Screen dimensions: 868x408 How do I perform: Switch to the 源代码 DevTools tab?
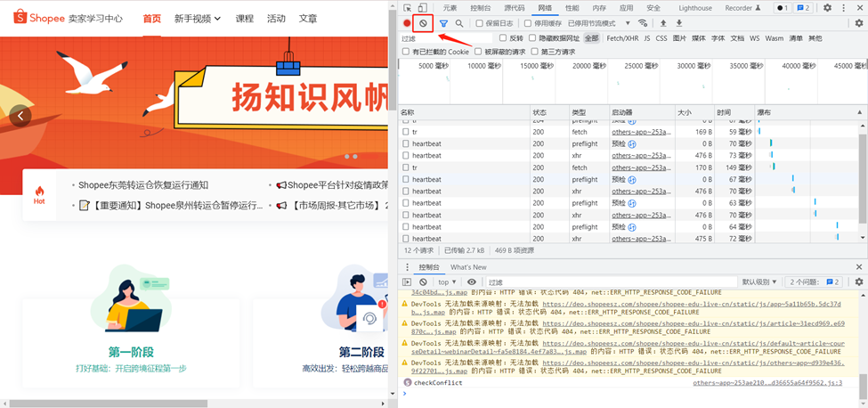pyautogui.click(x=515, y=8)
